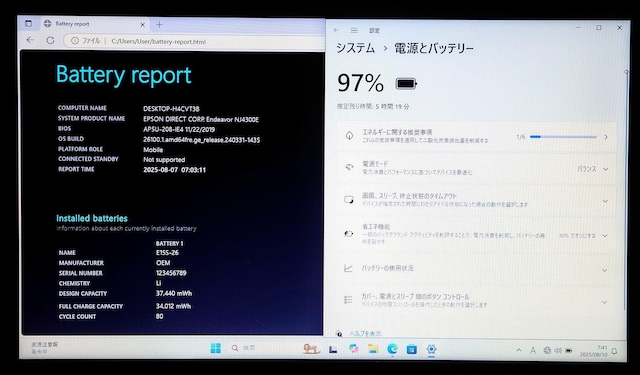The height and width of the screenshot is (375, 640).
Task: Click the ヘルプを表示 link
Action: (365, 334)
